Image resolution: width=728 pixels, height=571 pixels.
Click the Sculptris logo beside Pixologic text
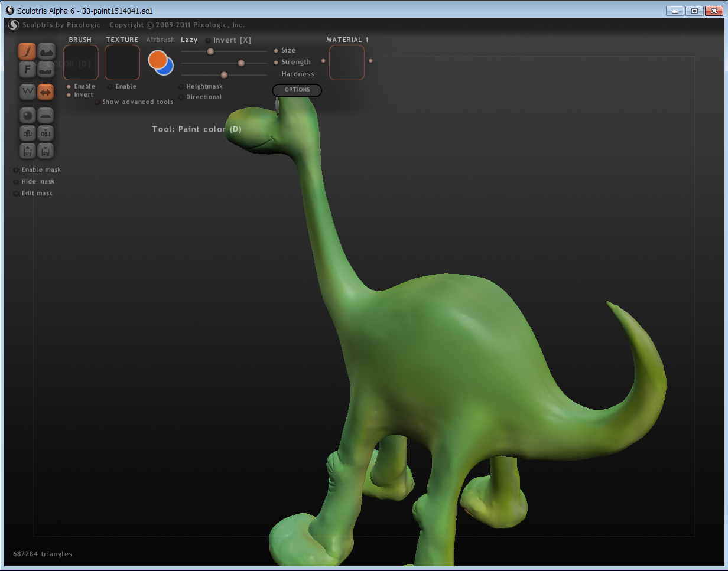[x=14, y=25]
